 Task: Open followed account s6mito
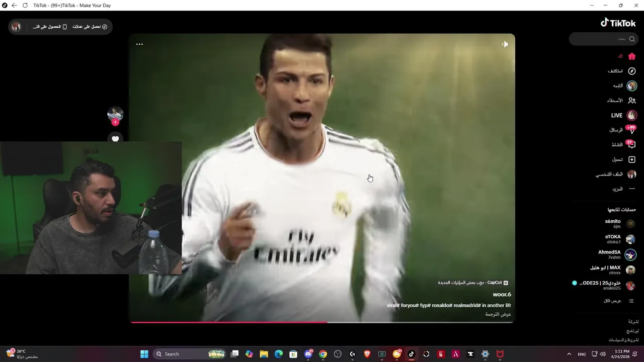coord(620,224)
